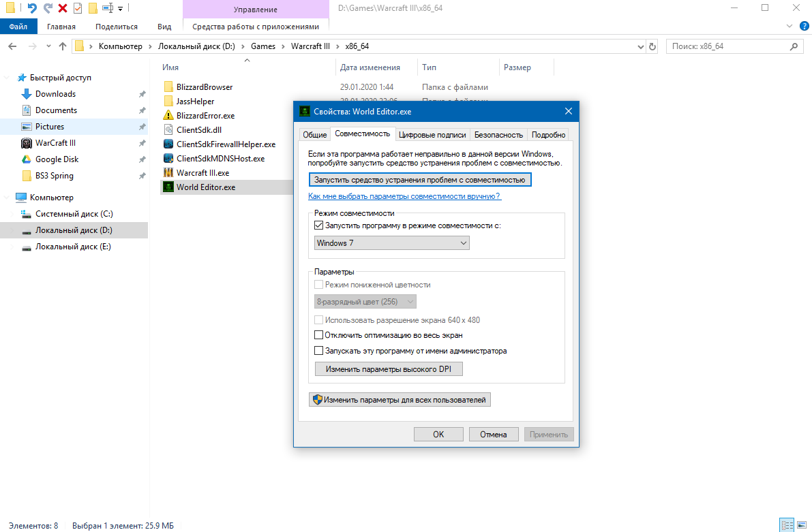Open recent locations dropdown beside forward arrow
The height and width of the screenshot is (532, 812).
[x=48, y=46]
